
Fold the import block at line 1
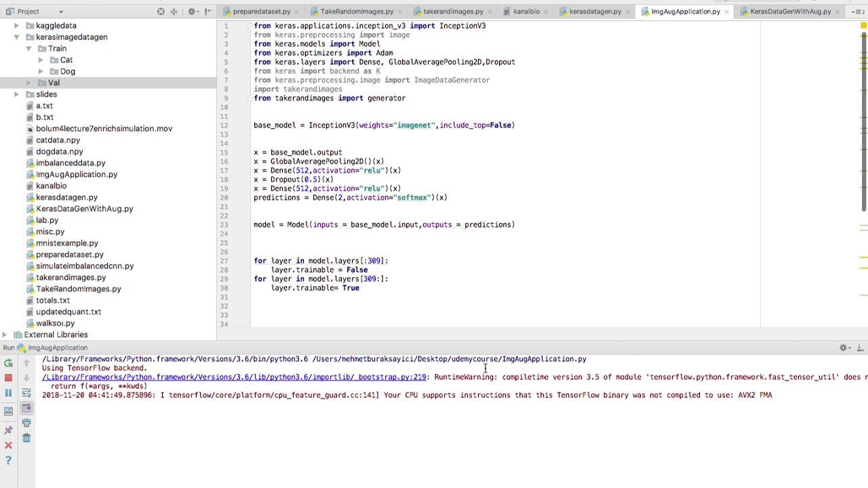[x=250, y=26]
